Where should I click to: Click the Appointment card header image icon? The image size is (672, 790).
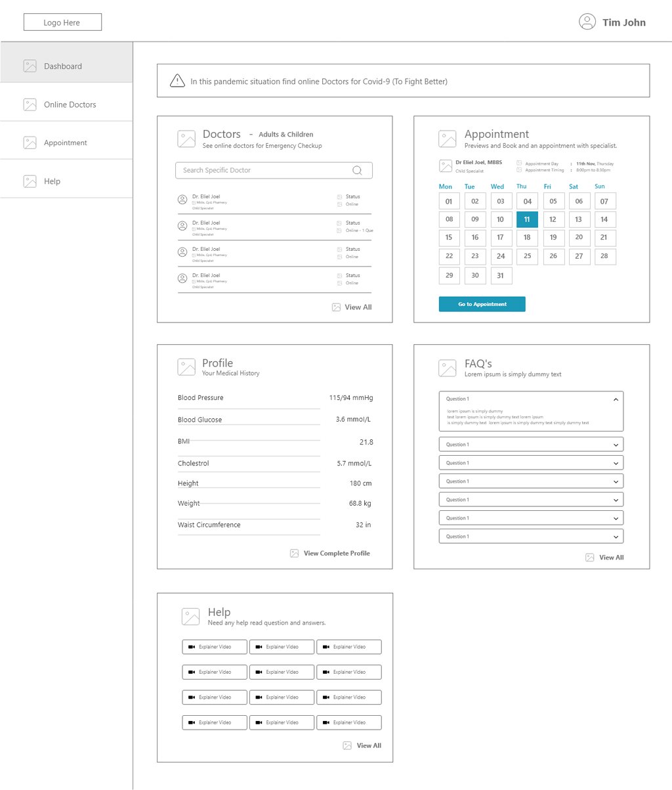pos(448,139)
